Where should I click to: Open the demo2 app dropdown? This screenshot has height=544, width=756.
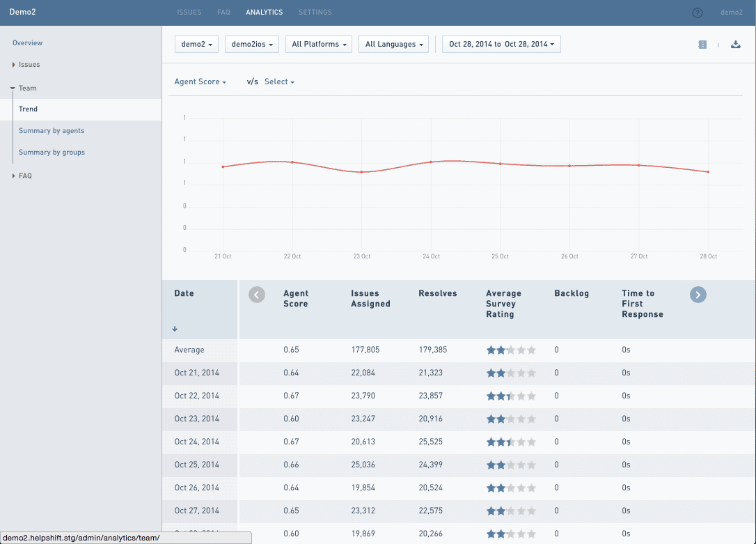[x=196, y=43]
